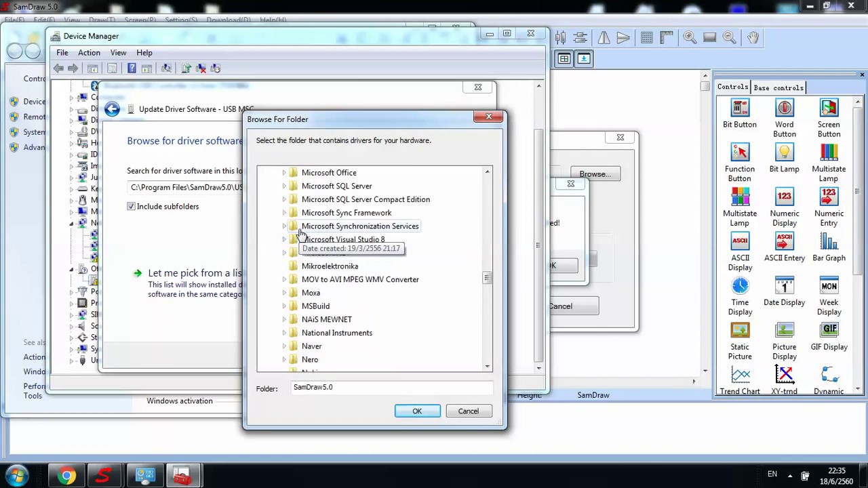
Task: Select the Function Button control
Action: point(739,163)
